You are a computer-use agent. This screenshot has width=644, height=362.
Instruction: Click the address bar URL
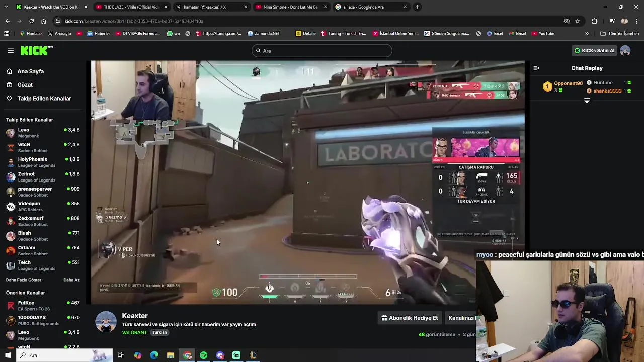[x=134, y=21]
